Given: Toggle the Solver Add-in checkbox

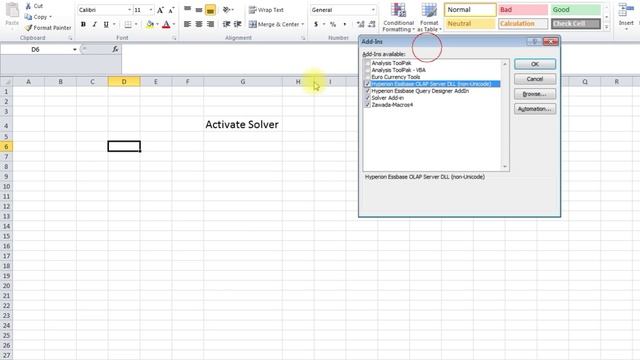Looking at the screenshot, I should (367, 98).
